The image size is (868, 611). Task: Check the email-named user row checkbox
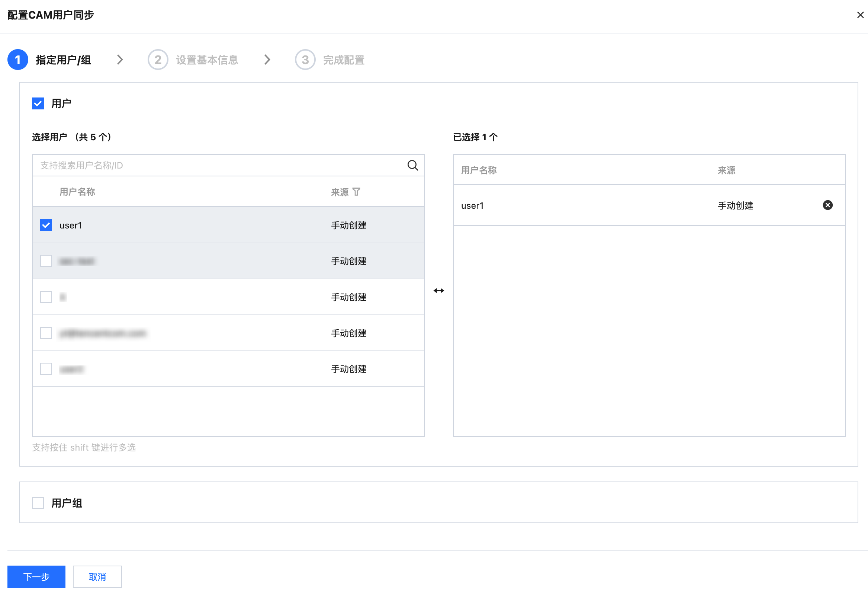46,333
